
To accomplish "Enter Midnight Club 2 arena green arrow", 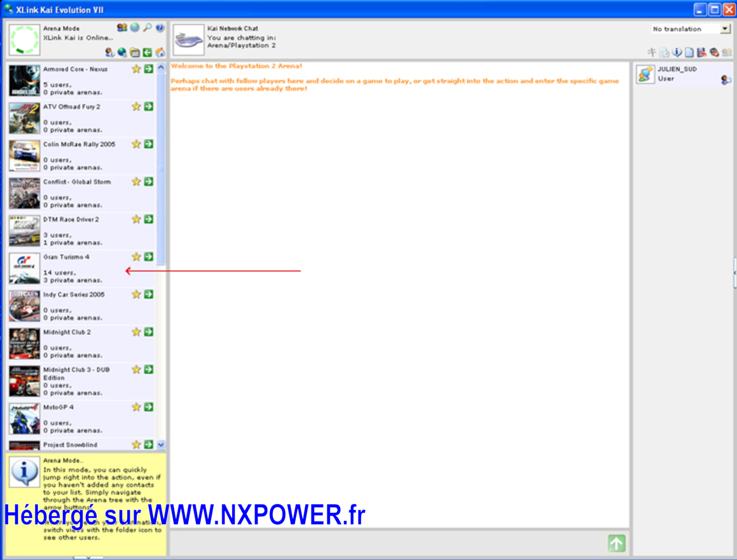I will coord(149,332).
